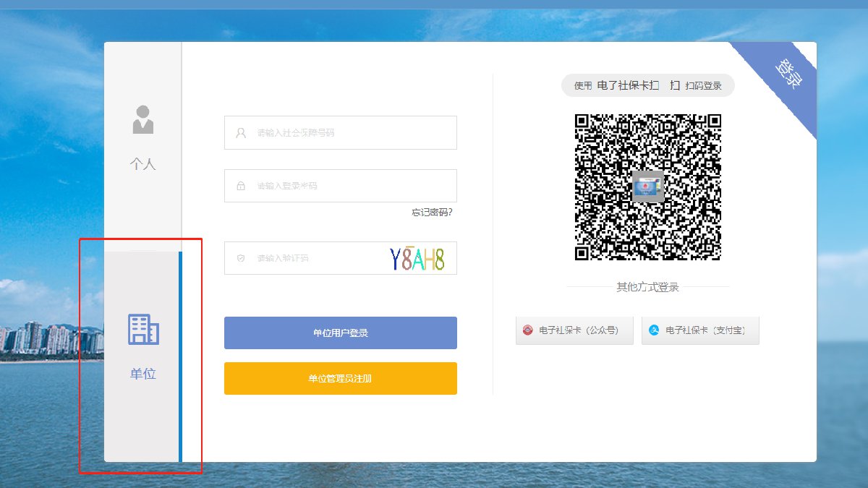Click the lock icon in the password field
868x488 pixels.
click(241, 186)
